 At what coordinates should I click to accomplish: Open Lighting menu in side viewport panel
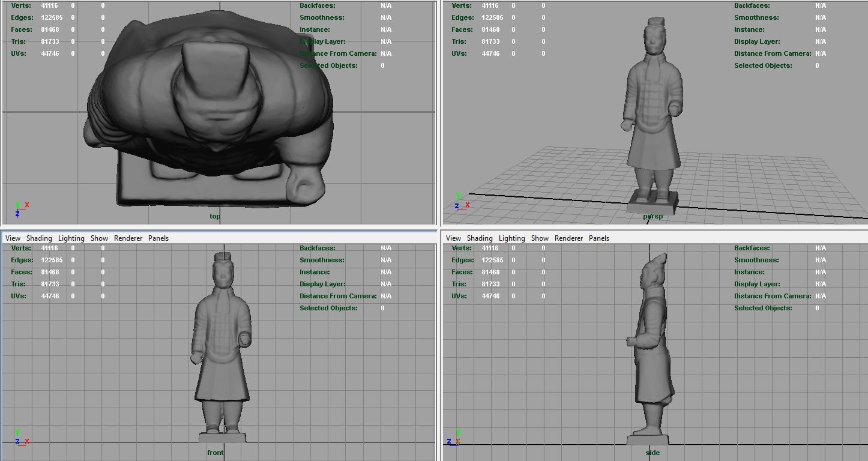click(512, 238)
